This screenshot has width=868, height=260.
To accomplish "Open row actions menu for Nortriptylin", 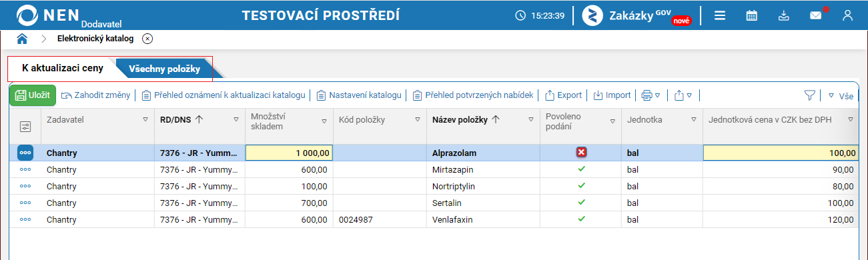I will coord(25,186).
